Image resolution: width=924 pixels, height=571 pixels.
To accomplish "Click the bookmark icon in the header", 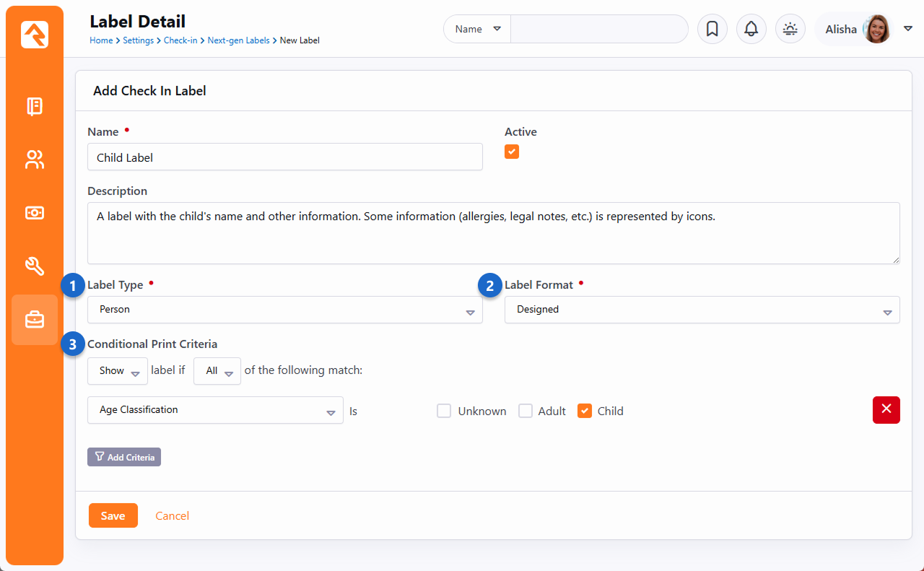I will pyautogui.click(x=712, y=30).
